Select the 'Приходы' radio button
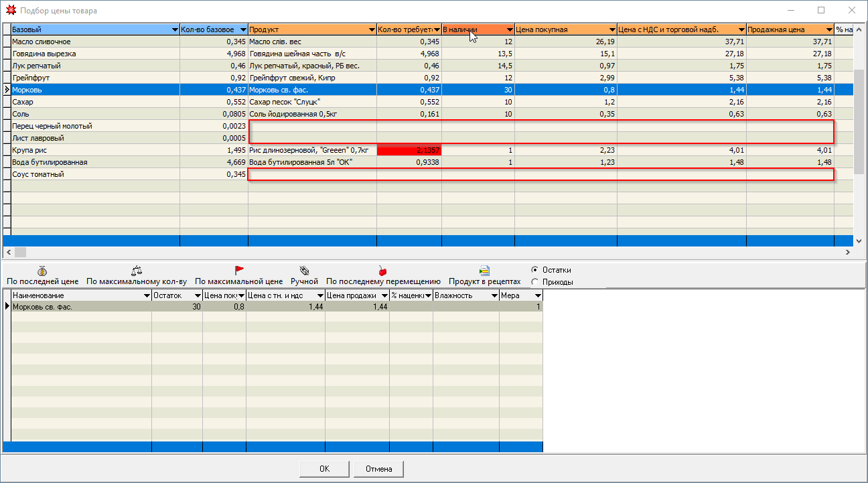Image resolution: width=868 pixels, height=483 pixels. (x=534, y=282)
